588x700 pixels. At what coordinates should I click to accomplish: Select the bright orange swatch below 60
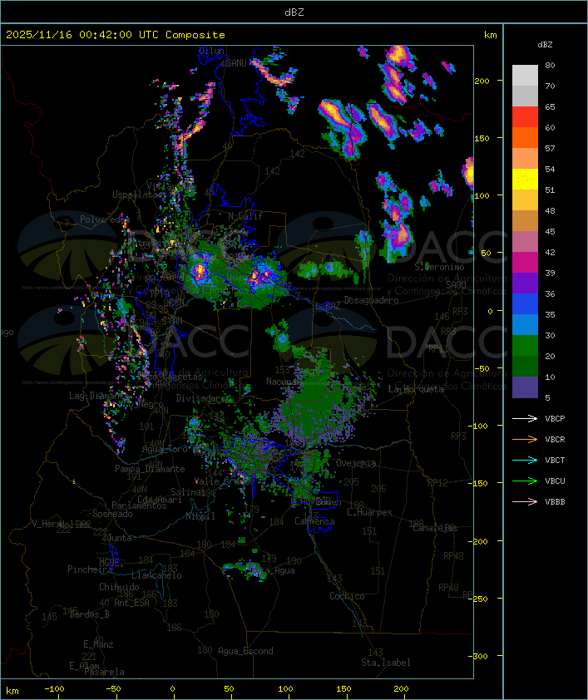525,138
